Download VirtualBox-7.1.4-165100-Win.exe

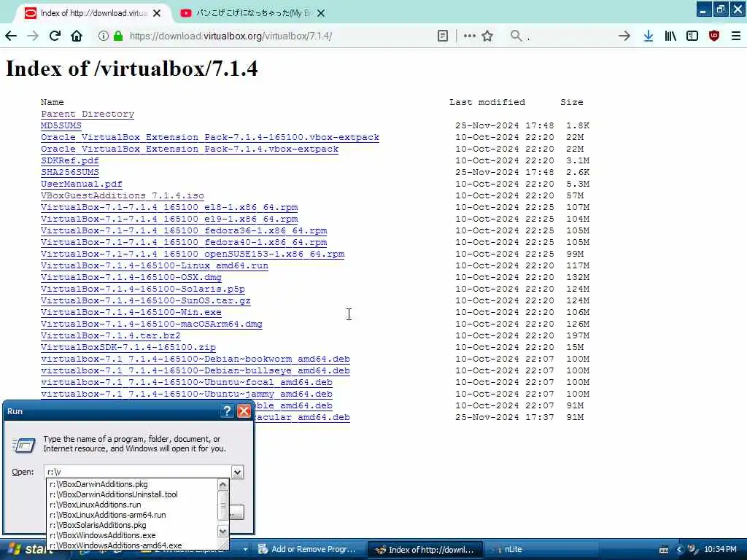131,312
